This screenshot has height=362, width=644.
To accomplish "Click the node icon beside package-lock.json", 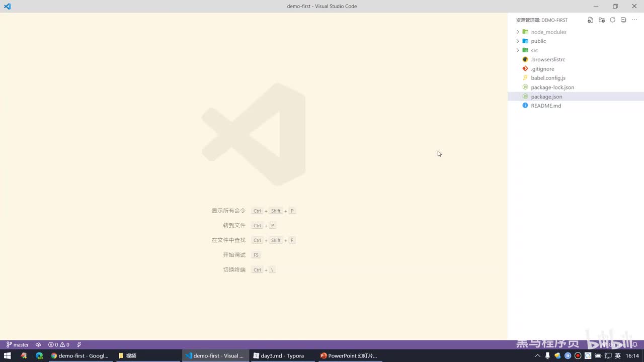I will (x=525, y=87).
